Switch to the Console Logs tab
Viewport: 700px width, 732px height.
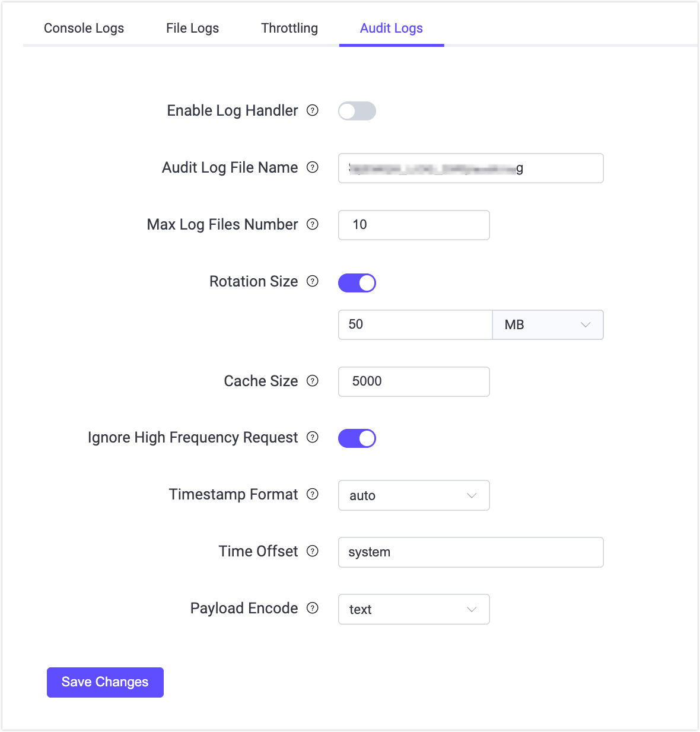pos(84,28)
